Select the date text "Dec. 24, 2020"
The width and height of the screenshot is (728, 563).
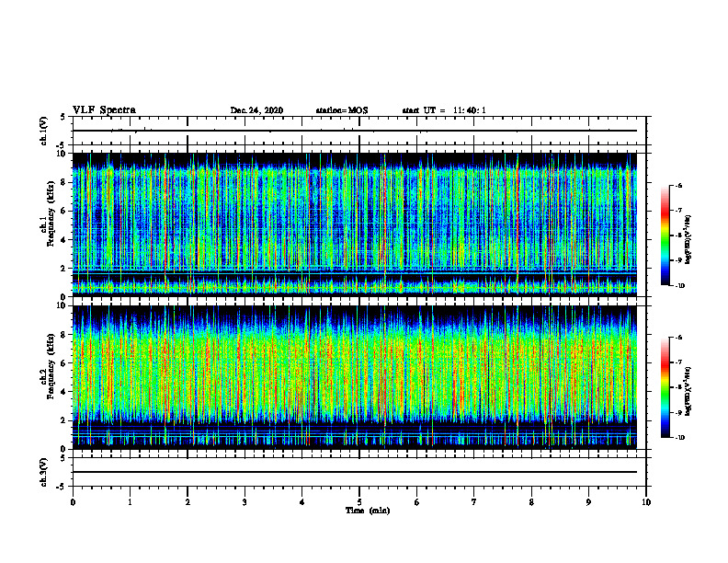click(256, 110)
